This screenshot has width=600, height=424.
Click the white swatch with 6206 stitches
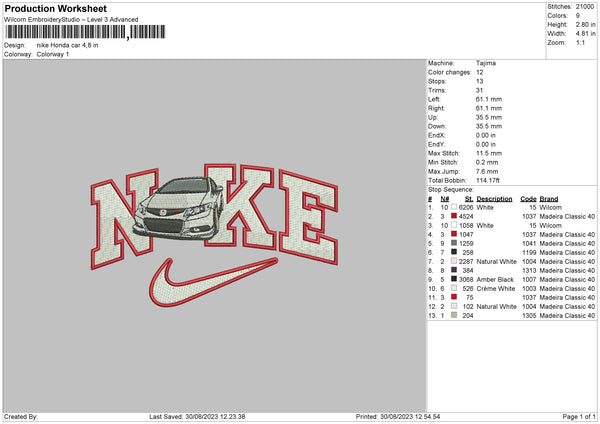coord(454,207)
